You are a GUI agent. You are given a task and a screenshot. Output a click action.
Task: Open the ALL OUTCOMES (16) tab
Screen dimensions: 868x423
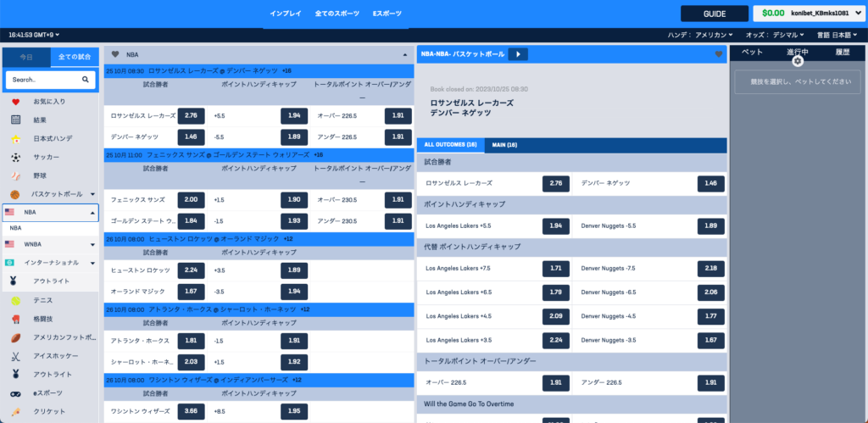[x=451, y=145]
